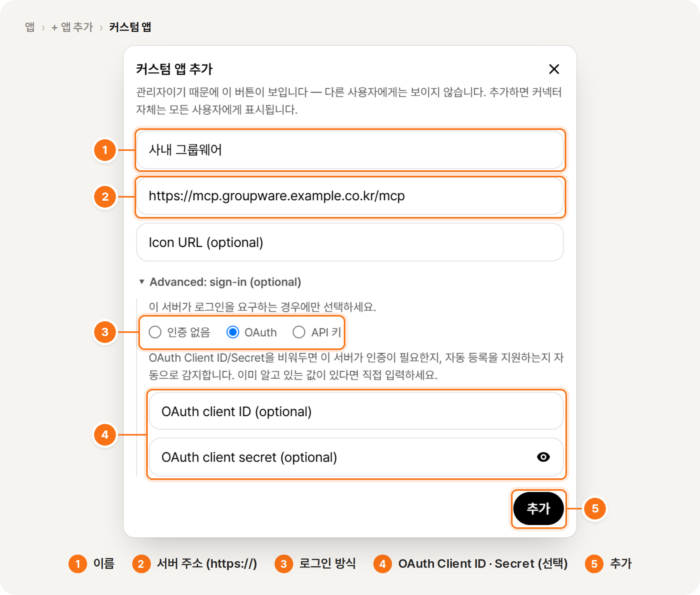Screen dimensions: 700x595
Task: Close the 커스텀 앱 추가 dialog
Action: (554, 69)
